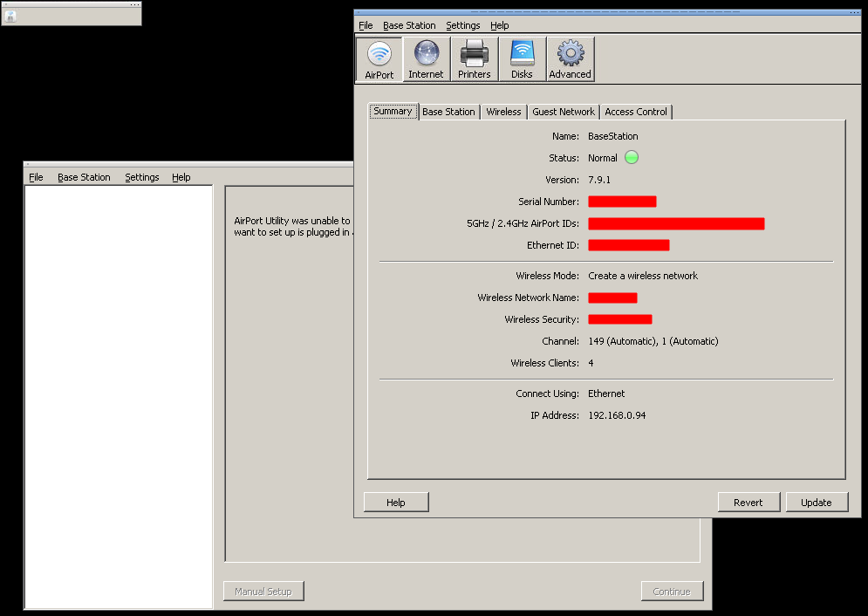Click the Wireless Clients count 4
This screenshot has width=868, height=616.
591,363
